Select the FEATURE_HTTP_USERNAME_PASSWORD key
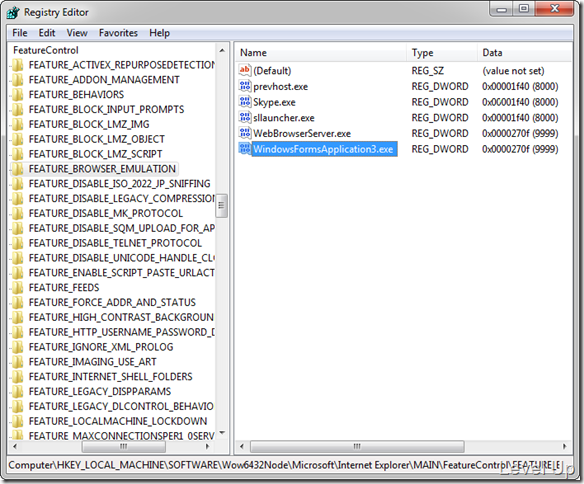Screen dimensions: 584x484 tap(122, 332)
